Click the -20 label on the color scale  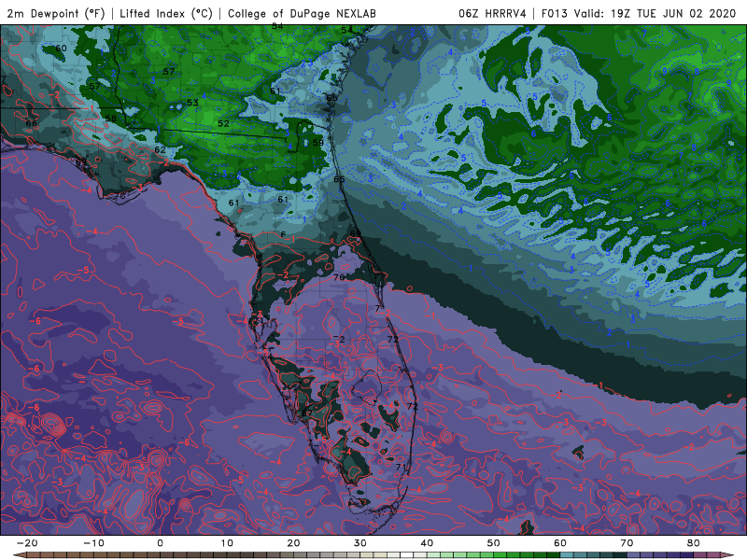coord(27,543)
